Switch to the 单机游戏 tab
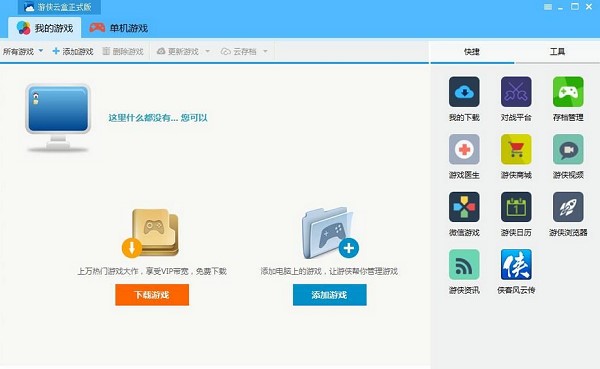The width and height of the screenshot is (600, 369). (x=119, y=28)
